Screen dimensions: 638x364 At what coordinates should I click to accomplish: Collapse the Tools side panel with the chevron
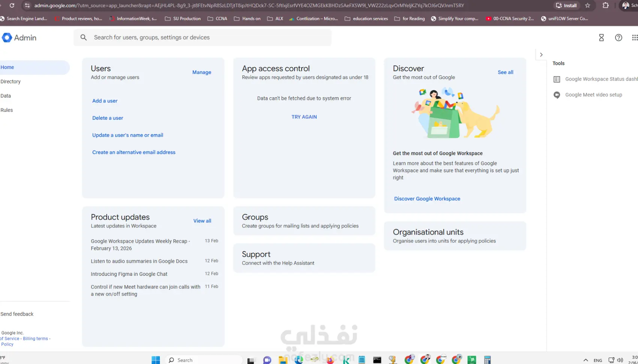point(541,54)
